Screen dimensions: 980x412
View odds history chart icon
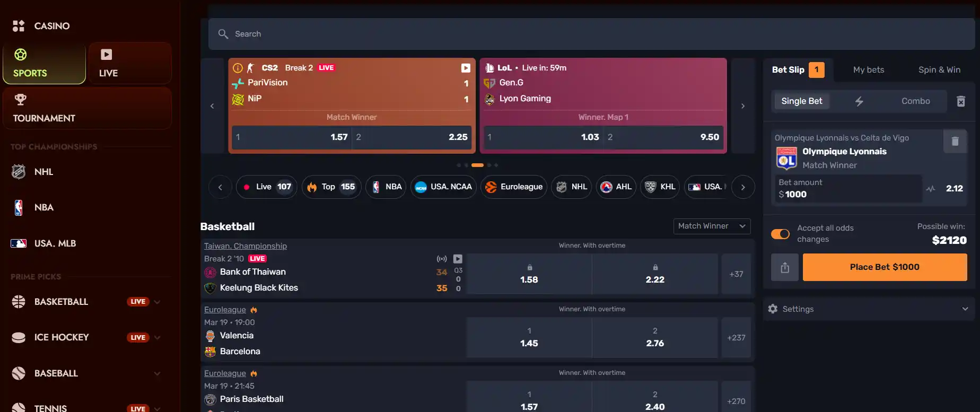click(x=931, y=188)
